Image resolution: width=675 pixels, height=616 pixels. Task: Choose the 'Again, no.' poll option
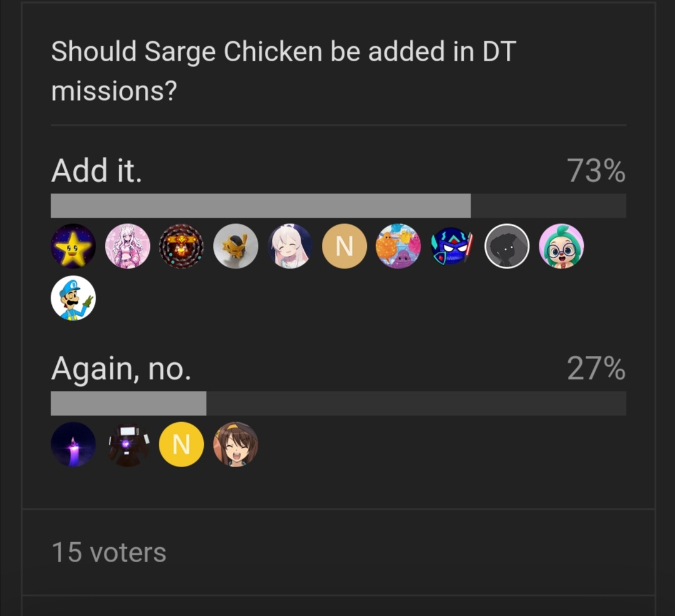(121, 369)
